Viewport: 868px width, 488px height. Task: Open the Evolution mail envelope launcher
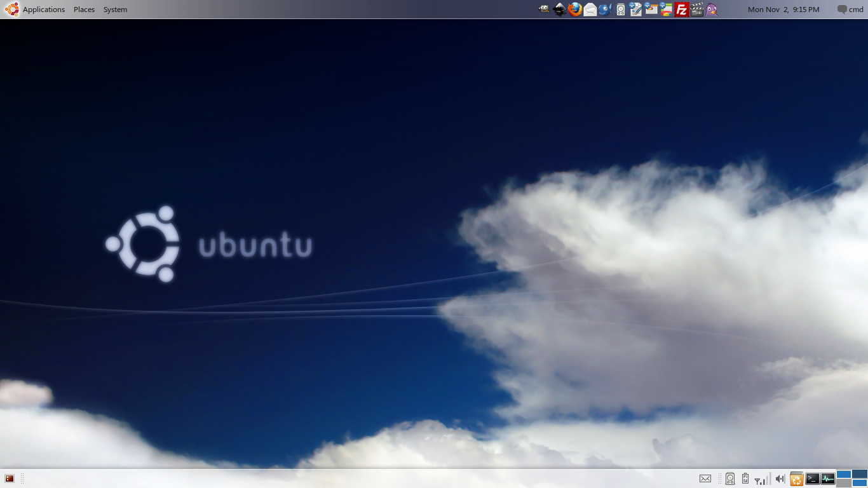(590, 10)
